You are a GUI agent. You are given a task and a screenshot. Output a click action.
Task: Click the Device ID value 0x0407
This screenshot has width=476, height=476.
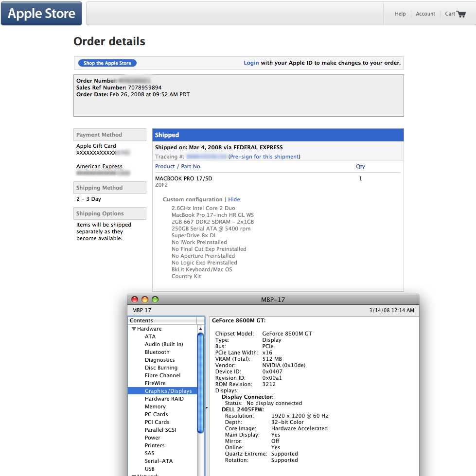point(272,371)
